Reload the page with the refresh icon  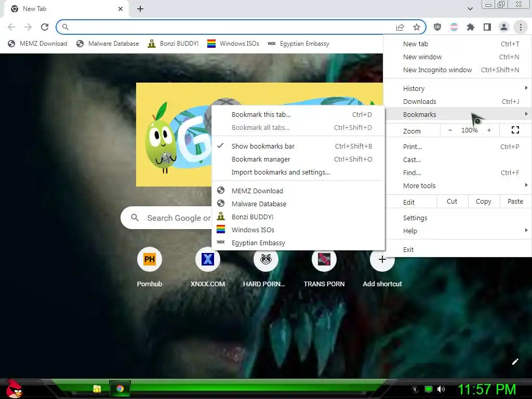click(45, 27)
